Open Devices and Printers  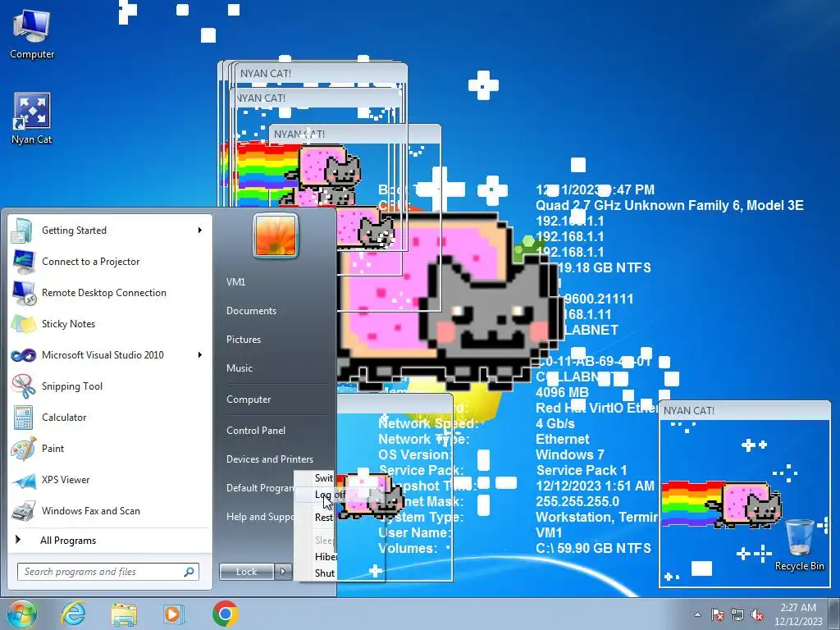(269, 459)
